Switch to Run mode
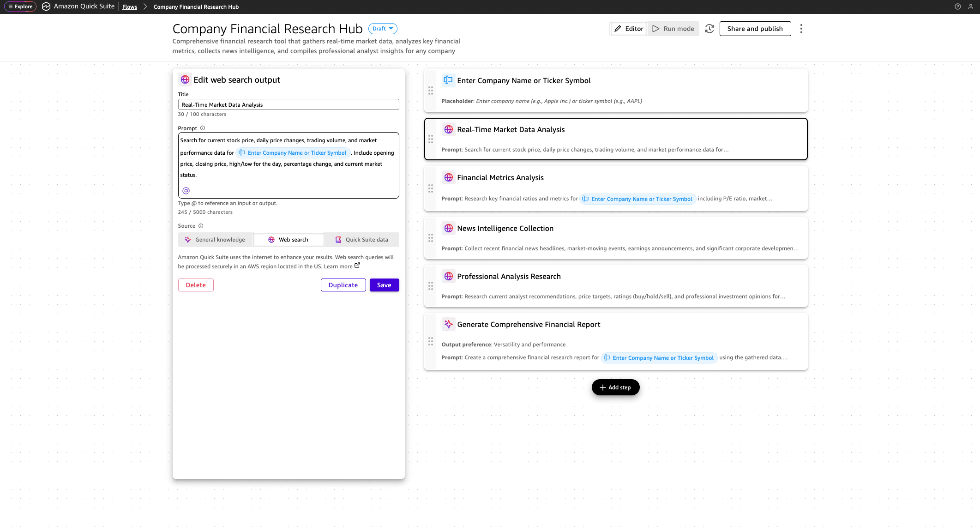This screenshot has height=527, width=980. point(673,29)
